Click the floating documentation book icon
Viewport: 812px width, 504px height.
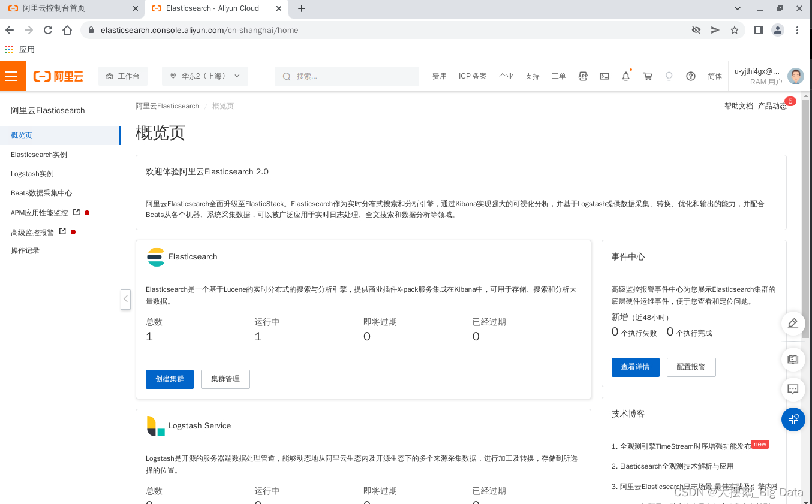click(793, 359)
